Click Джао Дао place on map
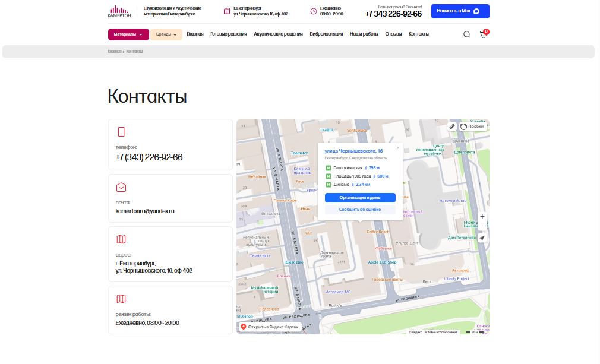 294,262
